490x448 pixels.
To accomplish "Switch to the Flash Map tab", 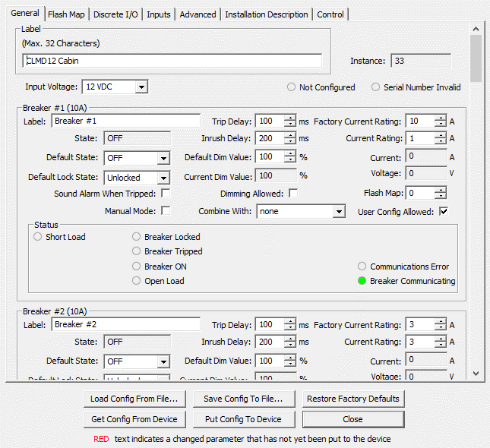I will [x=66, y=14].
